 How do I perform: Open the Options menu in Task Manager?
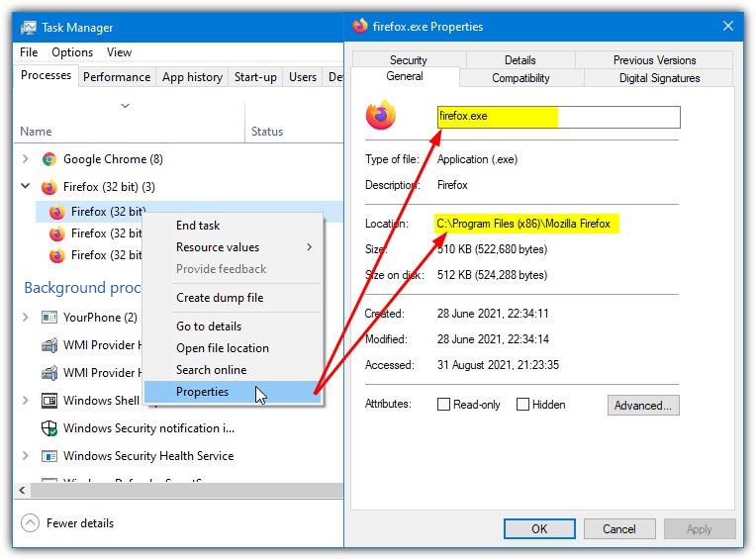click(72, 52)
